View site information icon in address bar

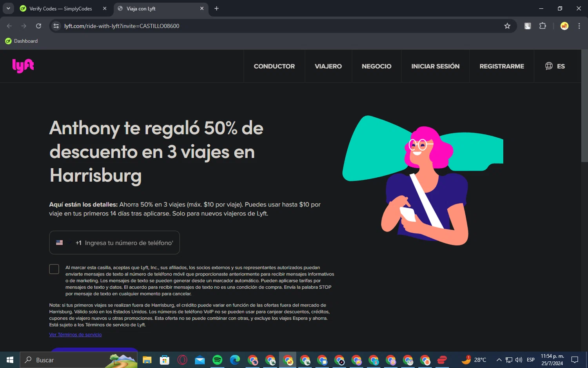point(56,26)
